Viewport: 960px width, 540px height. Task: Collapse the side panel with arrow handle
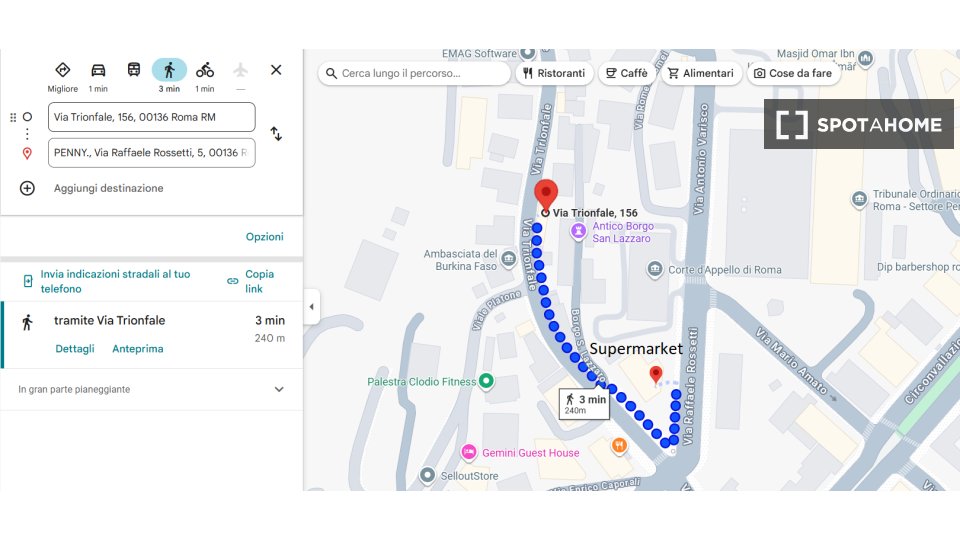[311, 307]
